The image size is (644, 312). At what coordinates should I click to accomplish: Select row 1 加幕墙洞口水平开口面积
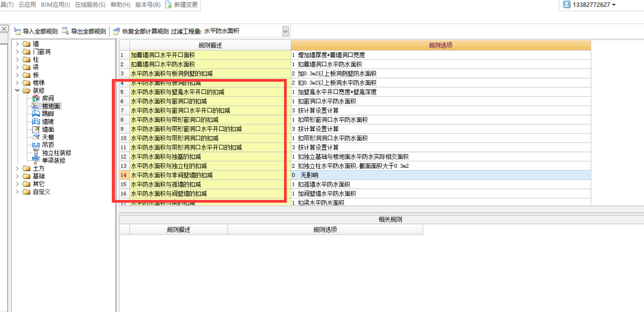(x=210, y=55)
